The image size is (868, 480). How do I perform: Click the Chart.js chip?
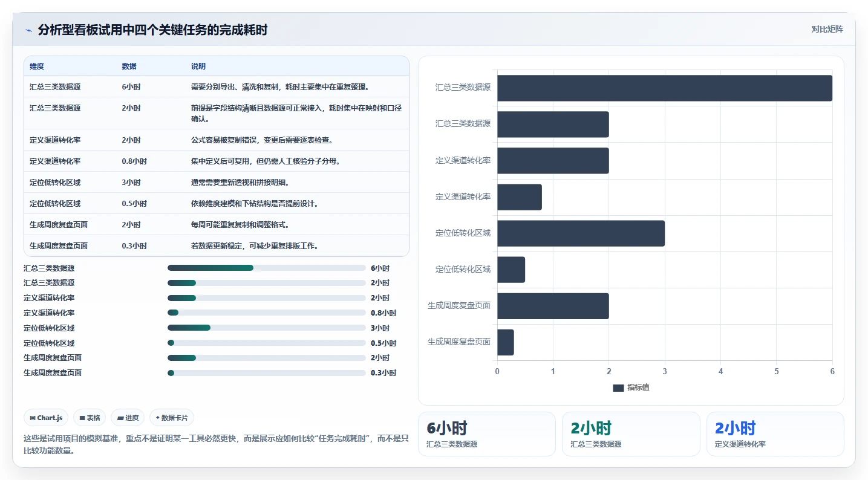click(46, 418)
